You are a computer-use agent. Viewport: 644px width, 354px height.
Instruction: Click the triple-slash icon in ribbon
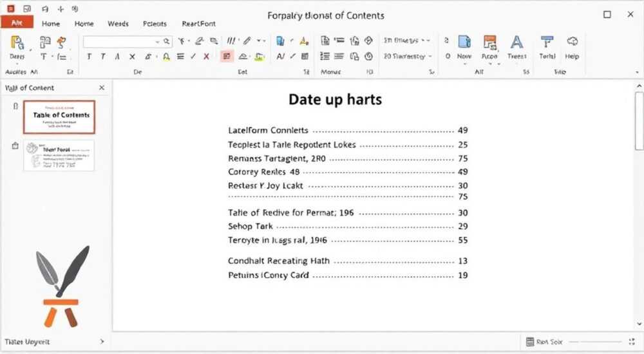(231, 41)
